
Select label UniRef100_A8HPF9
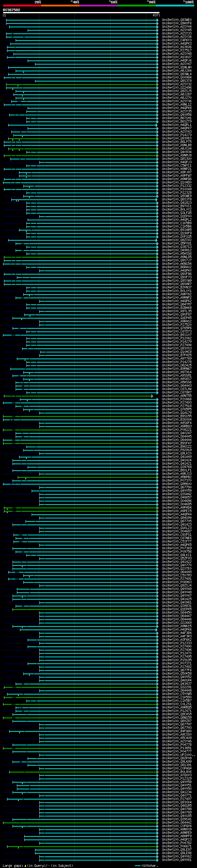click(x=176, y=836)
